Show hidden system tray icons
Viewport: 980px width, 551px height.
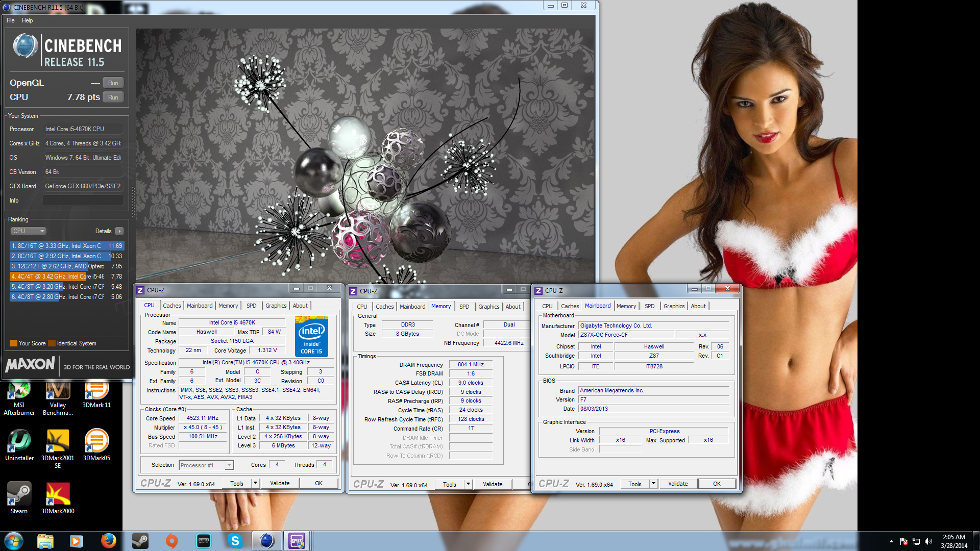point(891,541)
